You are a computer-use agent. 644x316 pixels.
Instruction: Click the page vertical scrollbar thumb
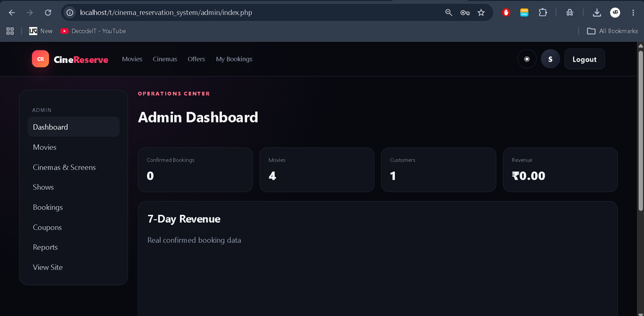640,131
